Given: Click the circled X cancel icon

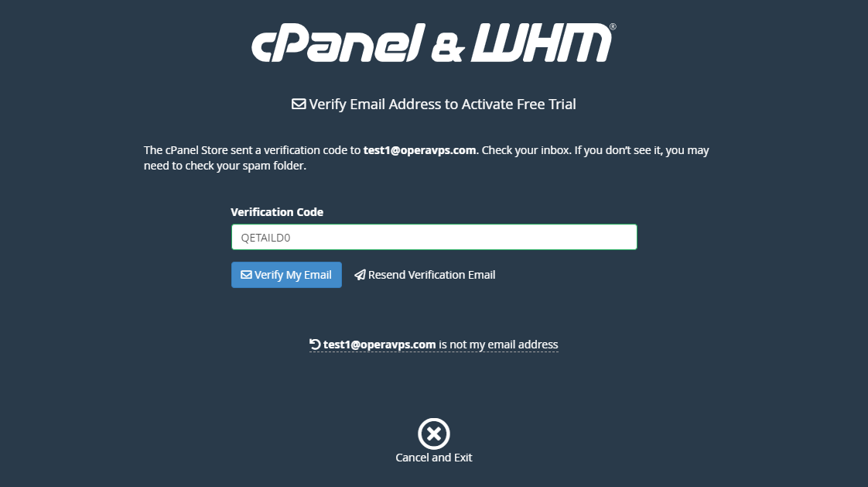Looking at the screenshot, I should [434, 434].
